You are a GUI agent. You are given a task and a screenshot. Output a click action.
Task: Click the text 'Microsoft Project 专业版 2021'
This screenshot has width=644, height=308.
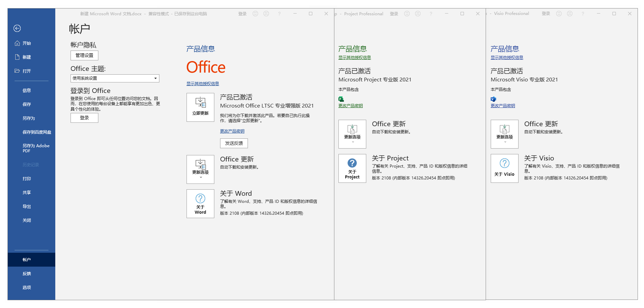coord(375,80)
